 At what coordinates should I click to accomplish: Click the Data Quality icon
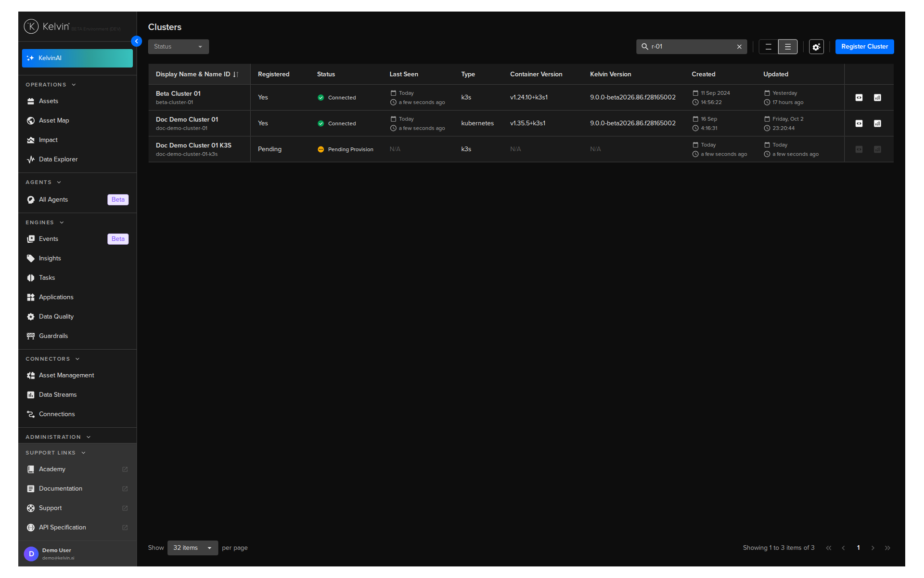click(31, 316)
